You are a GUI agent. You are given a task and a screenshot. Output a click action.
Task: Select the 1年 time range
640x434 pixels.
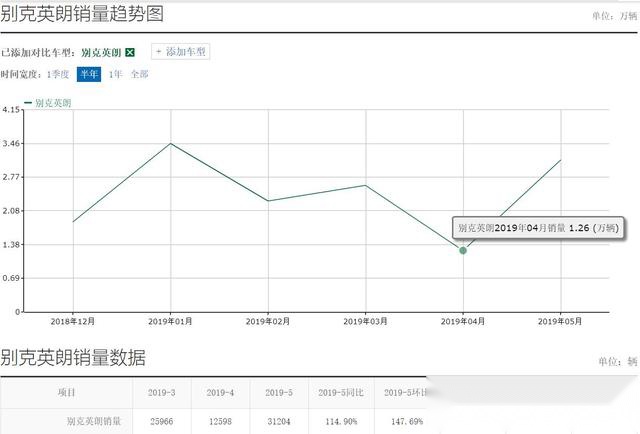tap(115, 74)
